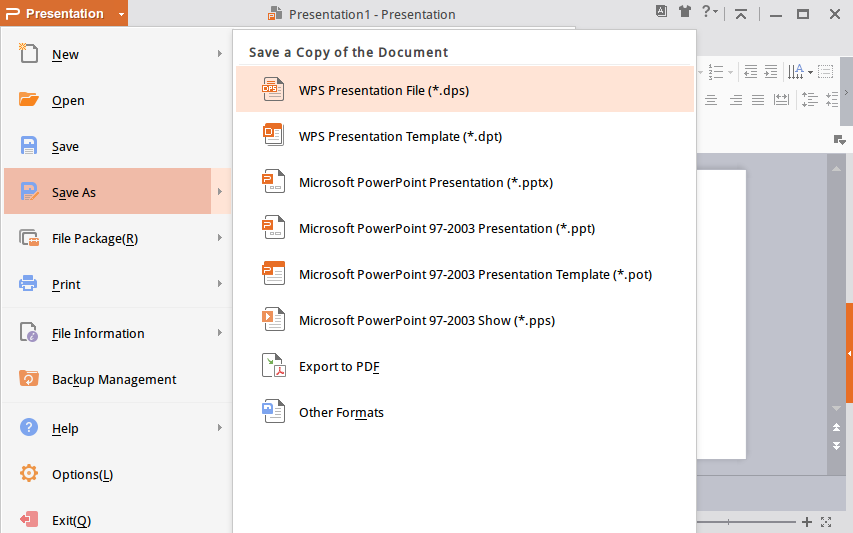Expand the File Information submenu arrow

pyautogui.click(x=220, y=332)
